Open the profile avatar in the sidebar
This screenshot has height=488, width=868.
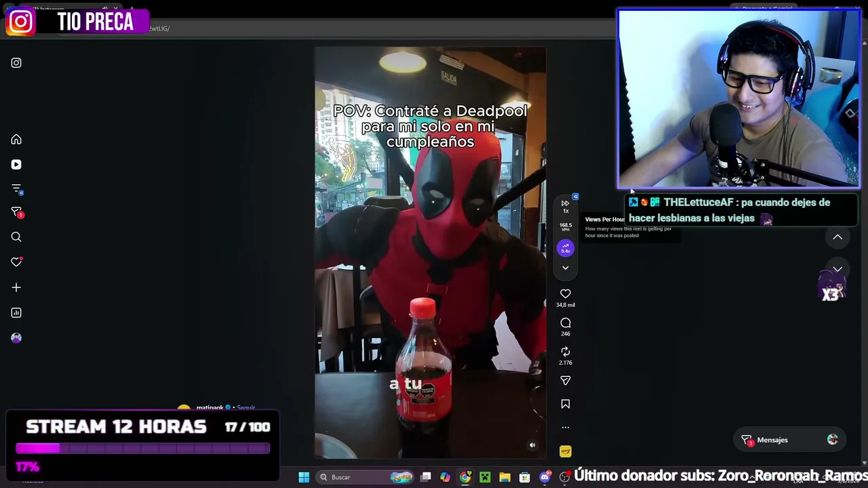point(16,338)
